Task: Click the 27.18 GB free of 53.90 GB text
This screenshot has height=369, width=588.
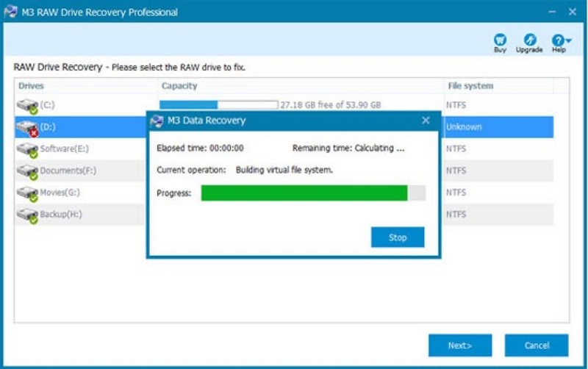Action: 330,105
